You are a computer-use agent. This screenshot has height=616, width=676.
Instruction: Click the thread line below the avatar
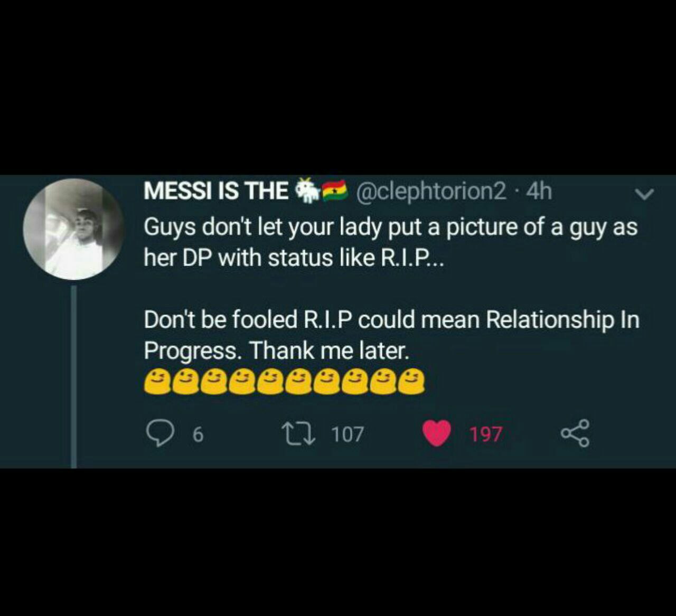74,377
